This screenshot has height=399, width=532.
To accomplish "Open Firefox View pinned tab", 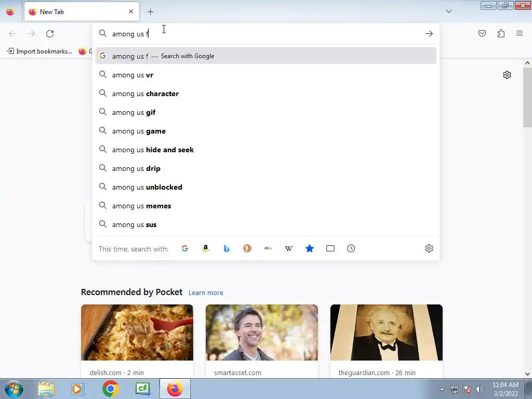I will tap(10, 11).
